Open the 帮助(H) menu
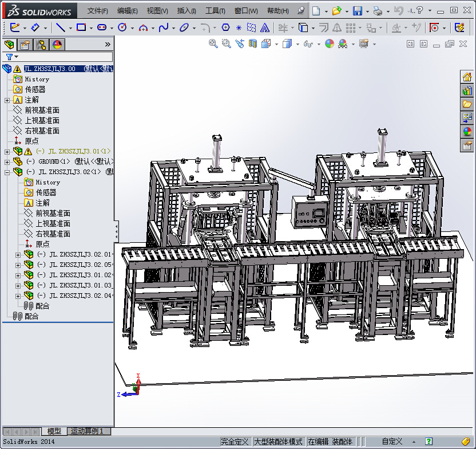Image resolution: width=476 pixels, height=449 pixels. [x=278, y=11]
